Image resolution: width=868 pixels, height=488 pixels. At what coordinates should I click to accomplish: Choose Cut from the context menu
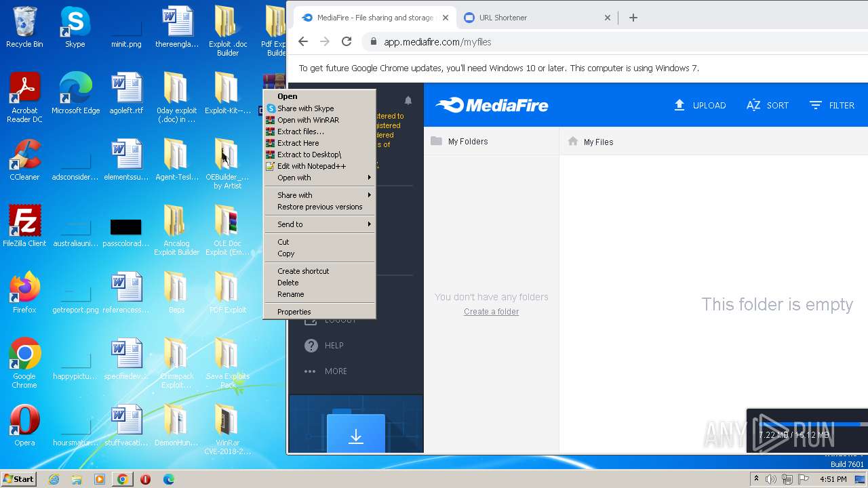(x=319, y=242)
